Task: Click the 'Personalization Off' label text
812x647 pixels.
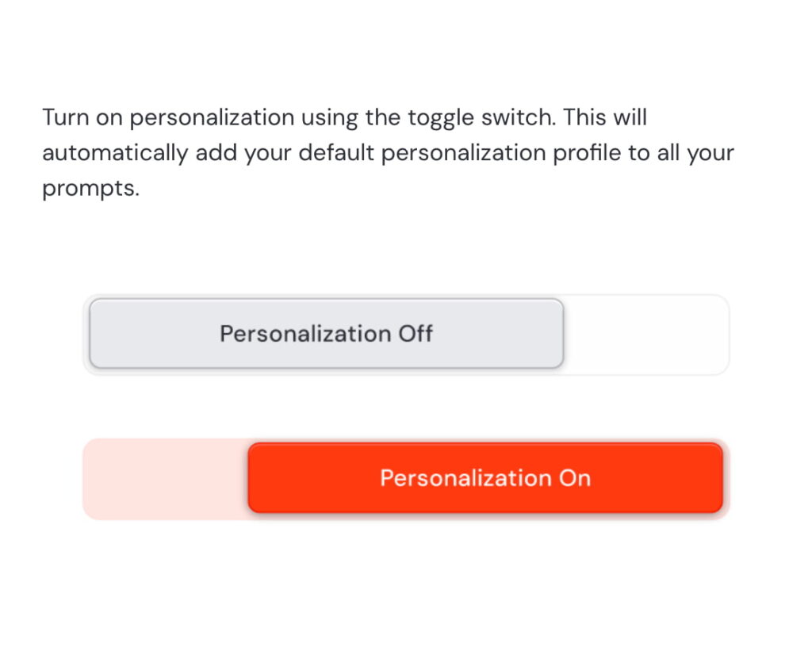Action: point(326,333)
